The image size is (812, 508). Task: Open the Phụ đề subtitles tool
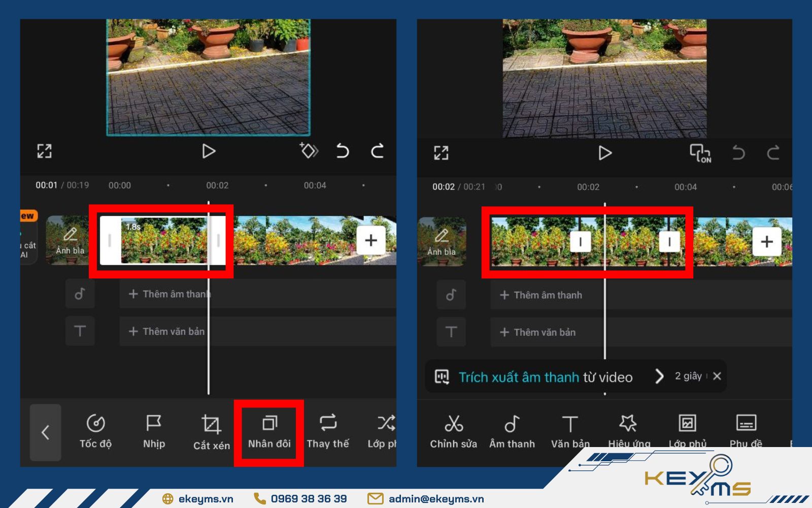tap(746, 432)
